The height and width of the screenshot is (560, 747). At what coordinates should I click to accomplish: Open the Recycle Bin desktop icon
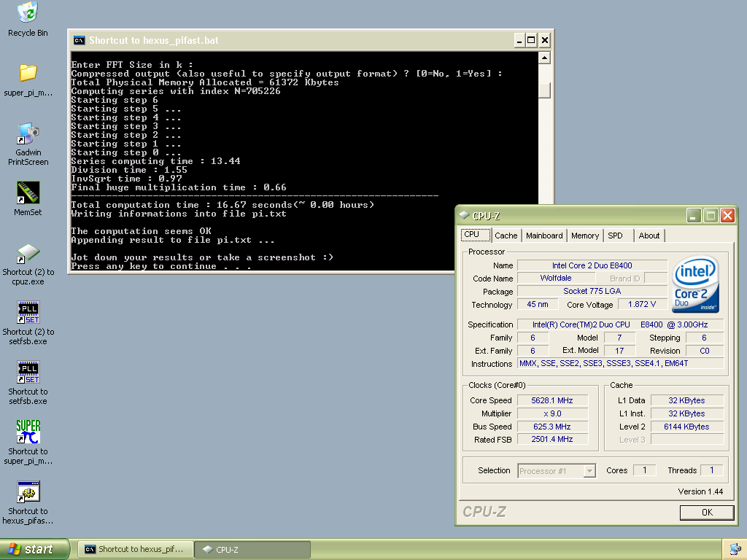click(x=28, y=19)
